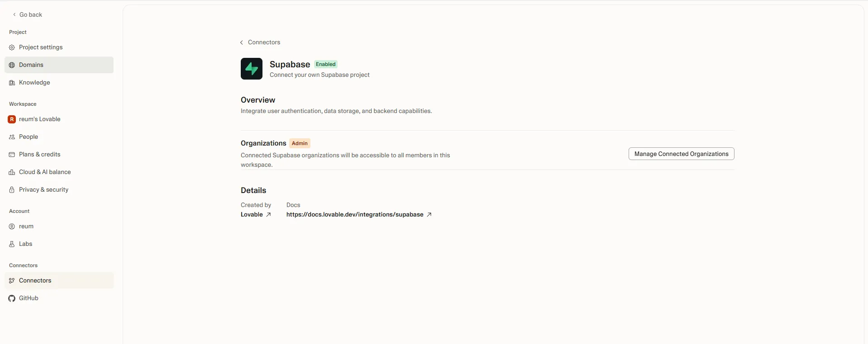The height and width of the screenshot is (344, 868).
Task: Go to the People page
Action: (59, 137)
